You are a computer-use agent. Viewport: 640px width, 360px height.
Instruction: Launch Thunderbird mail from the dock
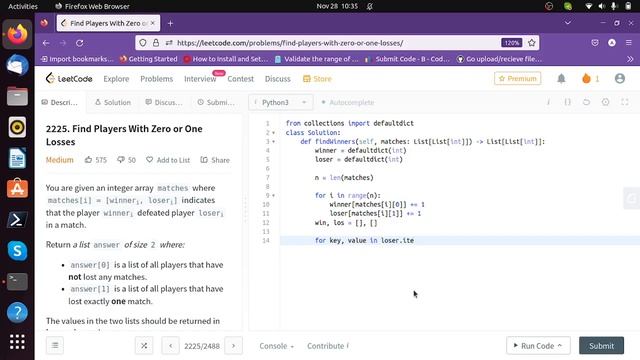[17, 66]
